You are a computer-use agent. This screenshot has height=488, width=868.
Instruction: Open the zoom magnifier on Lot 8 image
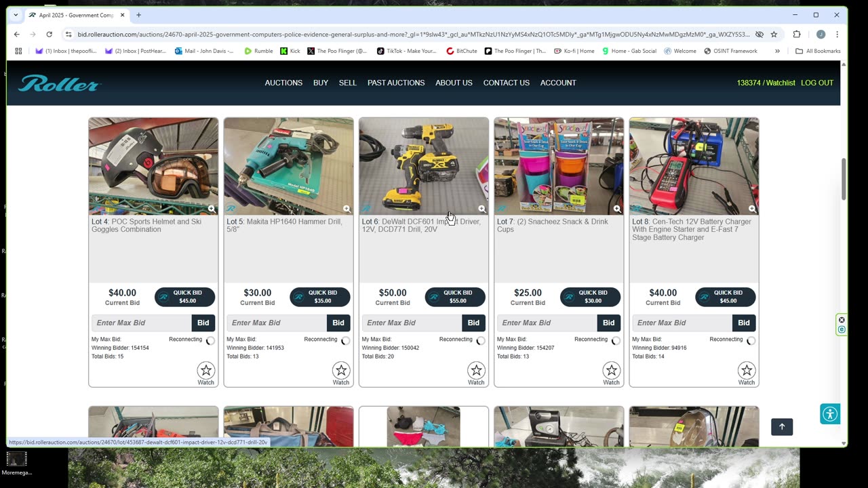point(752,209)
